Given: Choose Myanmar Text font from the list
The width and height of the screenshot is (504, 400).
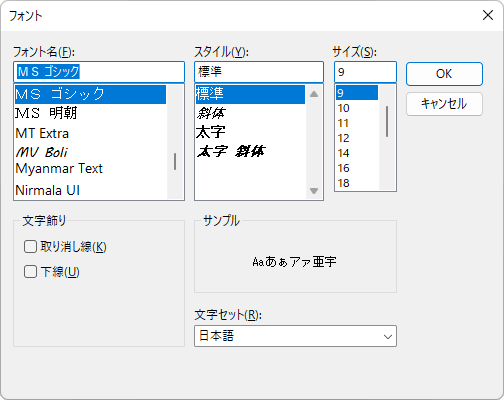Looking at the screenshot, I should click(x=90, y=169).
